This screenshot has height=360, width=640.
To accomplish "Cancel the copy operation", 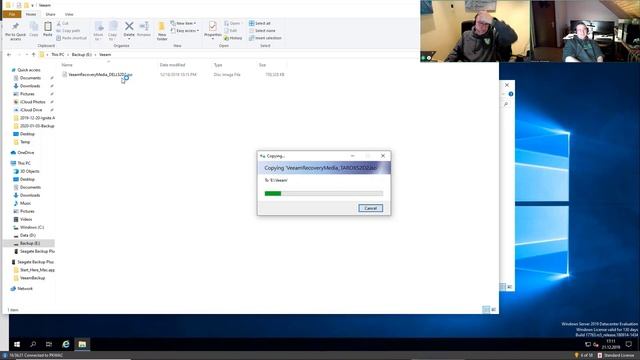I will (371, 208).
